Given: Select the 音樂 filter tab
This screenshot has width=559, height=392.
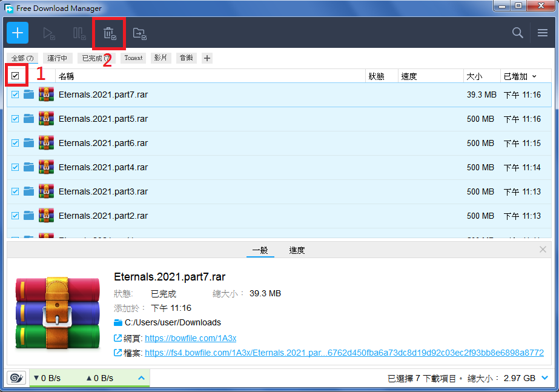Looking at the screenshot, I should pos(187,58).
